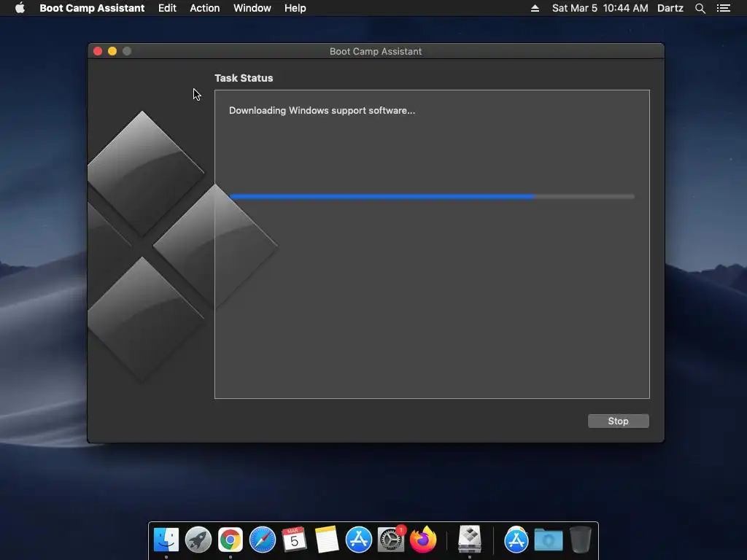Screen dimensions: 747x560
Task: Minimize the Boot Camp Assistant window
Action: [112, 51]
